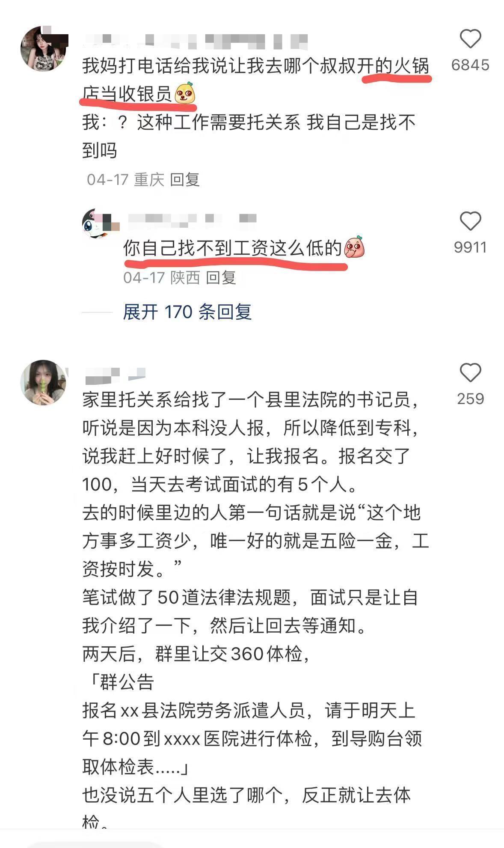
Task: Tap the heart on the 9911-like reply
Action: pos(470,221)
